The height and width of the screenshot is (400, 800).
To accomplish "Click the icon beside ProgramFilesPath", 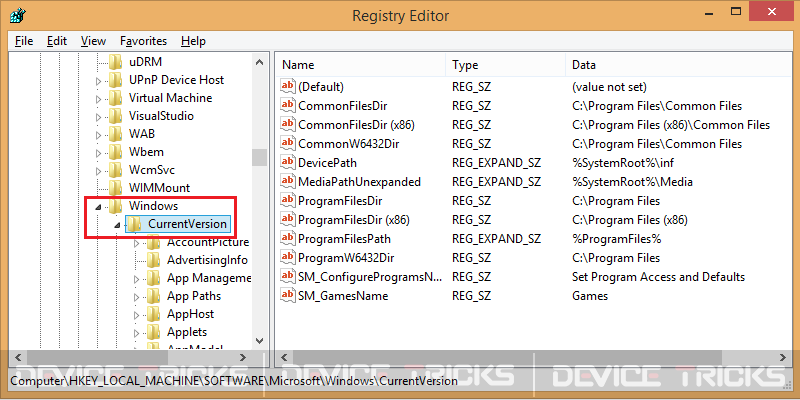I will 288,238.
